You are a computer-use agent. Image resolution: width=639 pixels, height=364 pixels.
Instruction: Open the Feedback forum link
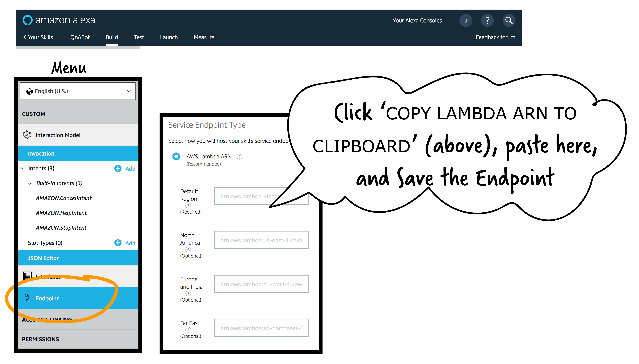point(495,37)
